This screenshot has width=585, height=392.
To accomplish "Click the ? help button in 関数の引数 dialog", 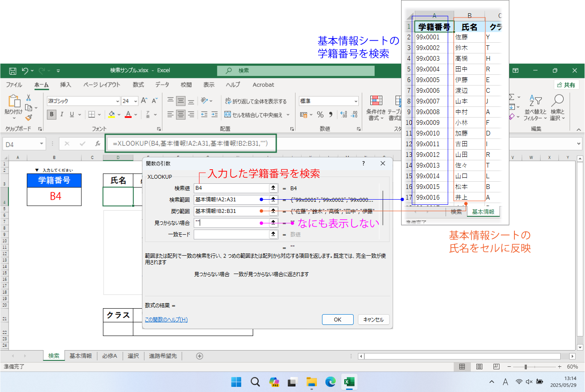I will [363, 163].
